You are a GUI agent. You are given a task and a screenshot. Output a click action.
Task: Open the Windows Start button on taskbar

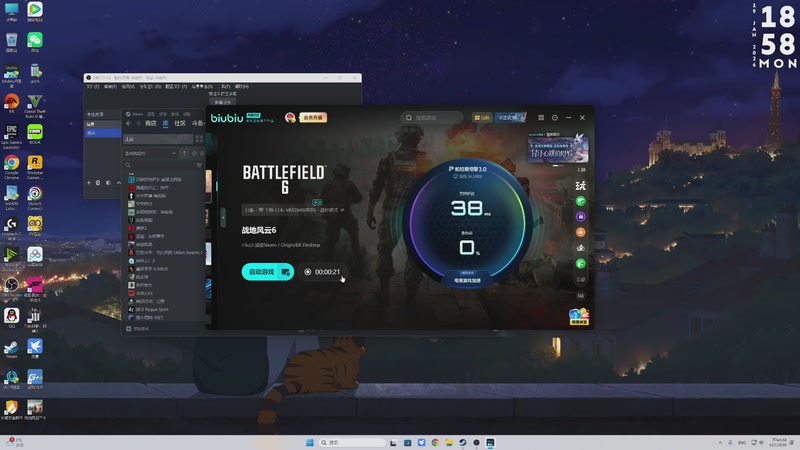tap(310, 442)
